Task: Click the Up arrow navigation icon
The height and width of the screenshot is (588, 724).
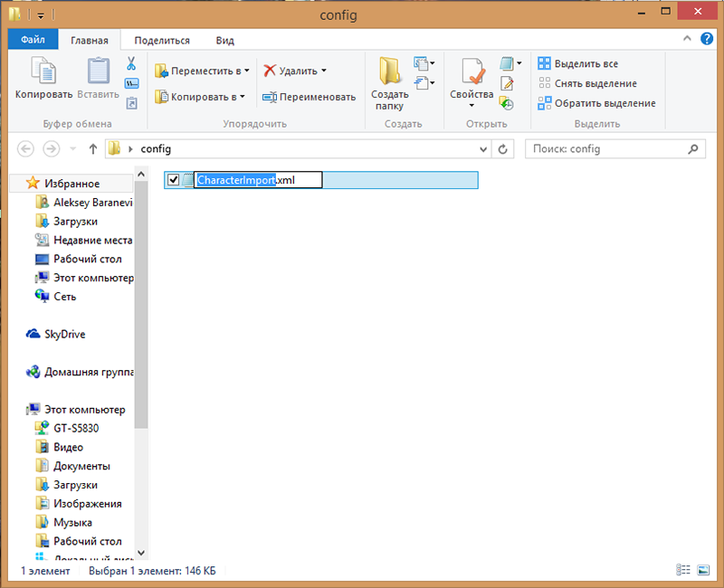Action: click(92, 148)
